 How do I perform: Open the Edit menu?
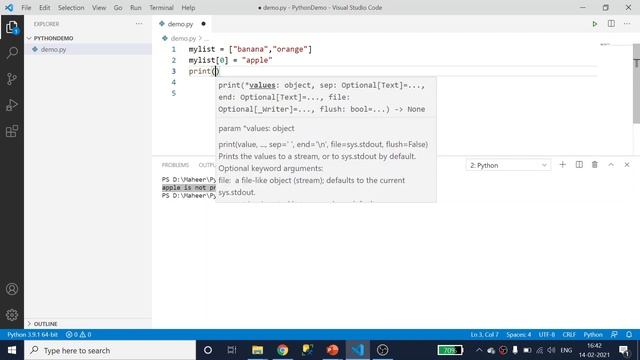click(x=44, y=8)
